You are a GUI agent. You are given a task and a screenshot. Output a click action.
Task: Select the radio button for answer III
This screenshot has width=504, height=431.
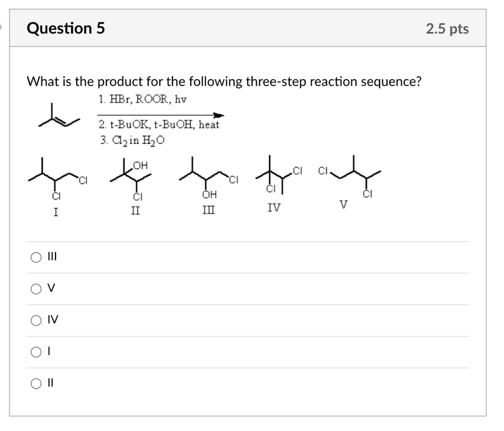pos(35,257)
